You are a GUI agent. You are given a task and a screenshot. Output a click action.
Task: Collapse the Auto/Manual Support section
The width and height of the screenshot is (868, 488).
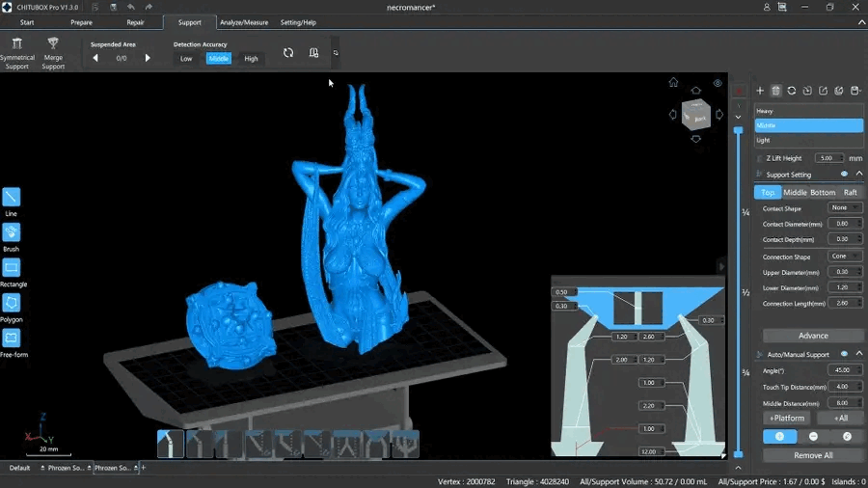[x=858, y=354]
